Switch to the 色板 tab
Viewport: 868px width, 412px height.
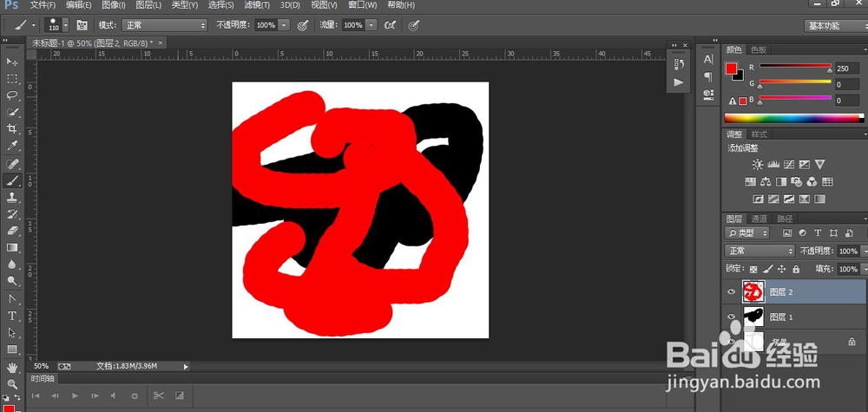[759, 49]
